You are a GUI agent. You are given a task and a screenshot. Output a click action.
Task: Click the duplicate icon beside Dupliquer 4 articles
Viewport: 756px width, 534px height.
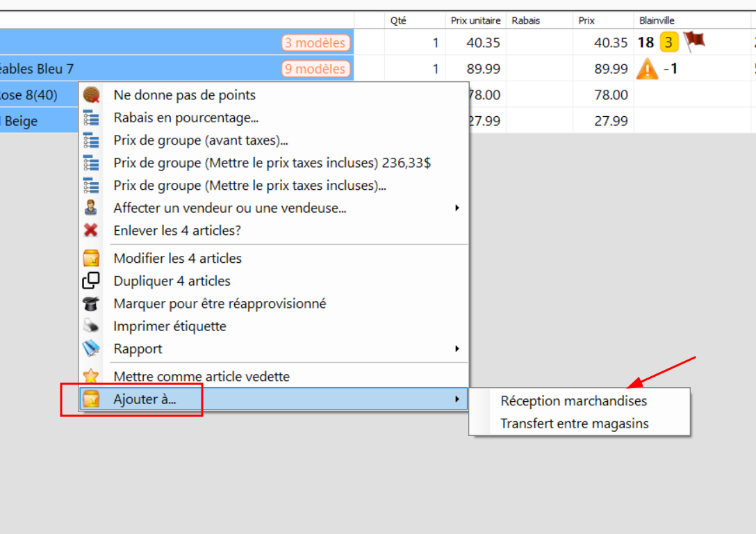tap(91, 281)
